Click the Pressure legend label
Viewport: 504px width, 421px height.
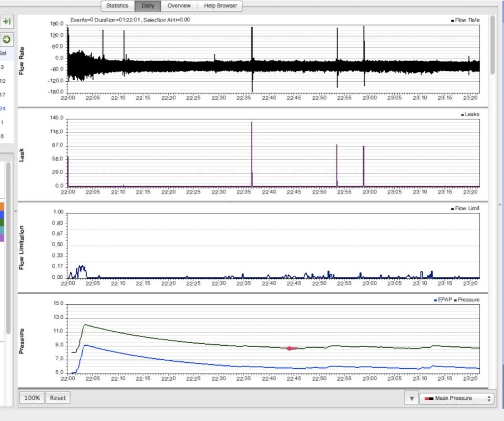[x=467, y=300]
